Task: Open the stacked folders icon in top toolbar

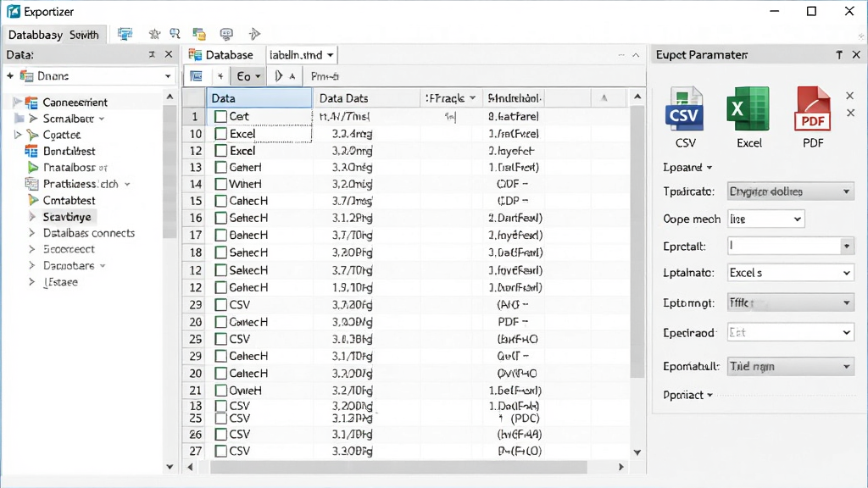Action: click(x=199, y=34)
